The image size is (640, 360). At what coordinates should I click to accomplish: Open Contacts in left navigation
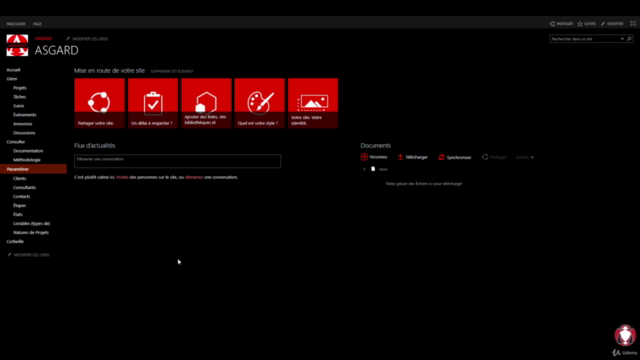21,196
